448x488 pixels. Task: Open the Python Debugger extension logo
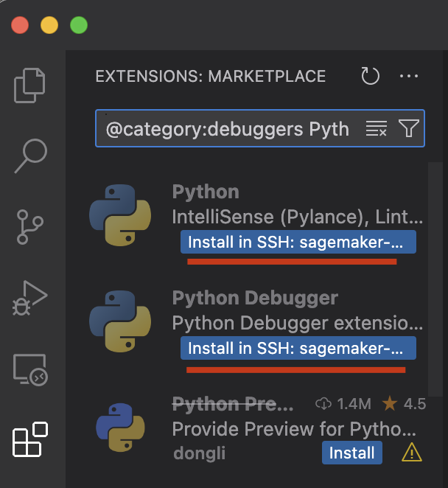coord(120,321)
